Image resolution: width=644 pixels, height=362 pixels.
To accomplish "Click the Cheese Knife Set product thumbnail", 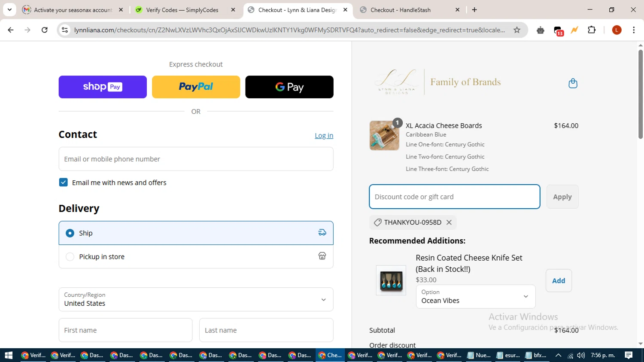I will (x=391, y=280).
